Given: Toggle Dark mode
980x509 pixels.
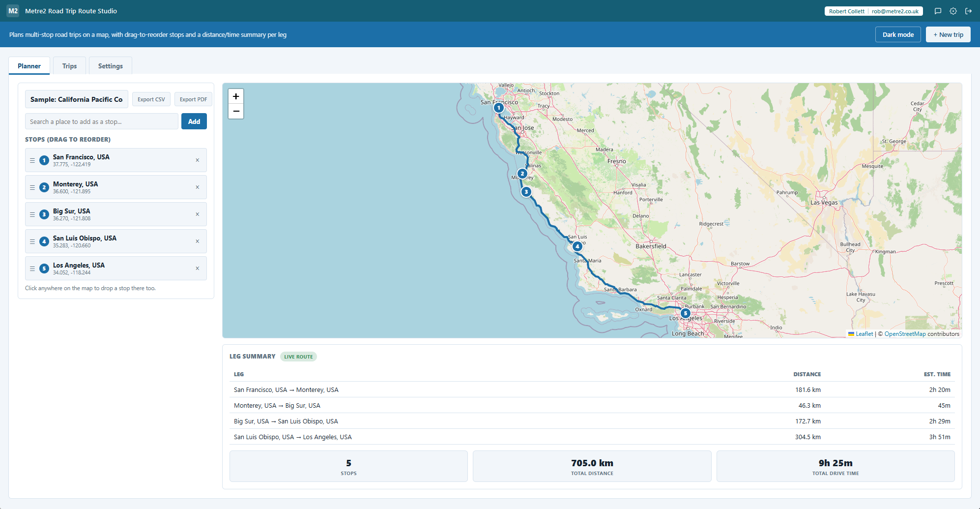Looking at the screenshot, I should (898, 34).
